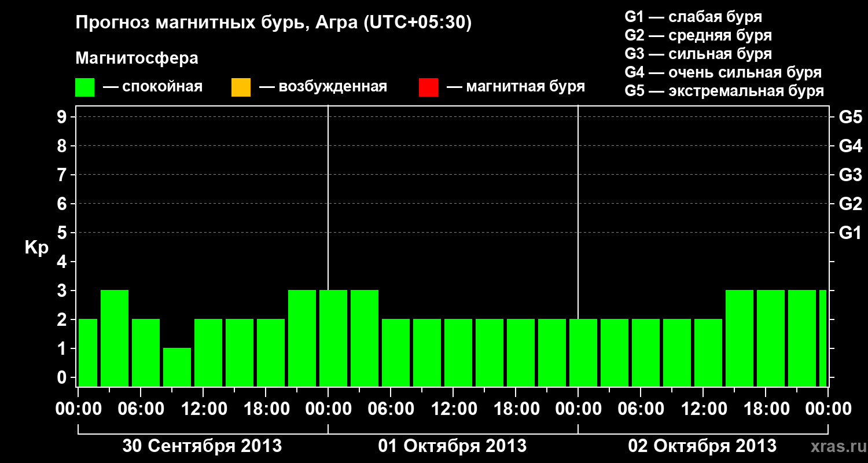Click the first bar at 00:00 30 Сентября
The width and height of the screenshot is (868, 463).
coord(88,352)
